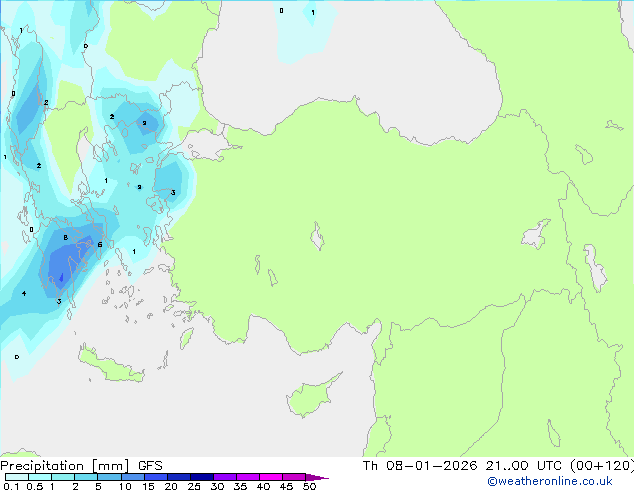Click the '20' legend scale label
This screenshot has width=634, height=490.
171,486
